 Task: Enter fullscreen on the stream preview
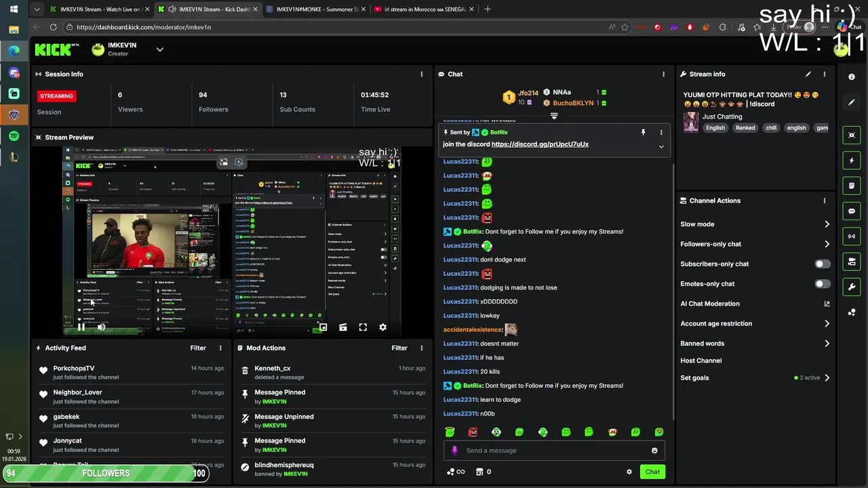(363, 327)
